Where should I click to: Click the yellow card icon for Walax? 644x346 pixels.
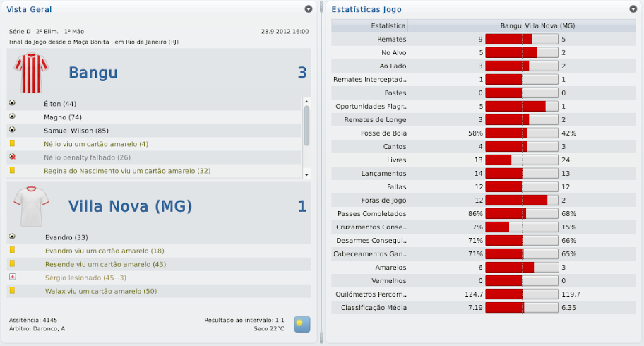coord(13,291)
